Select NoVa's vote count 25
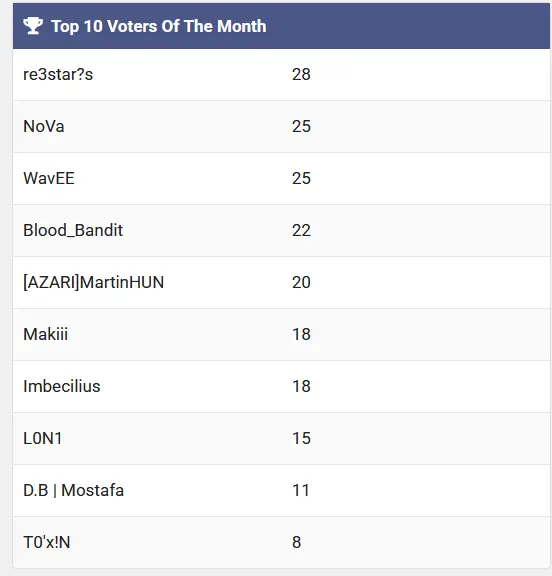This screenshot has height=576, width=552. pyautogui.click(x=301, y=126)
